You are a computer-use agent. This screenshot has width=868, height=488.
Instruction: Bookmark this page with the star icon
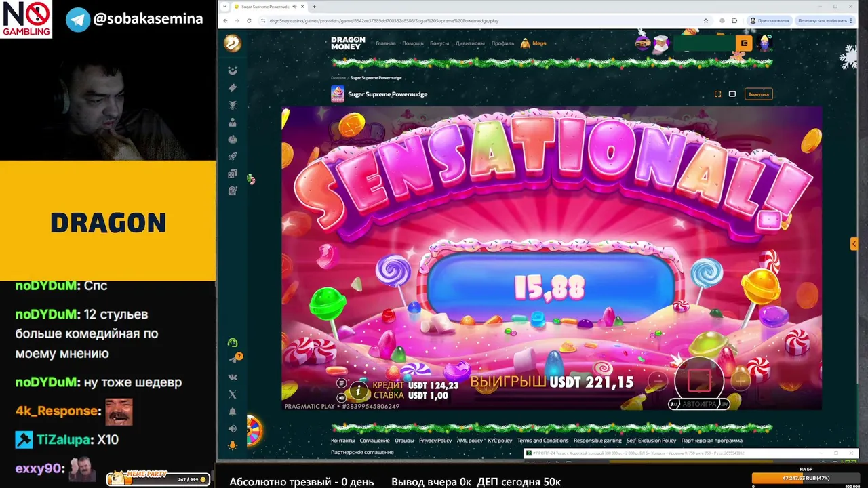click(706, 20)
